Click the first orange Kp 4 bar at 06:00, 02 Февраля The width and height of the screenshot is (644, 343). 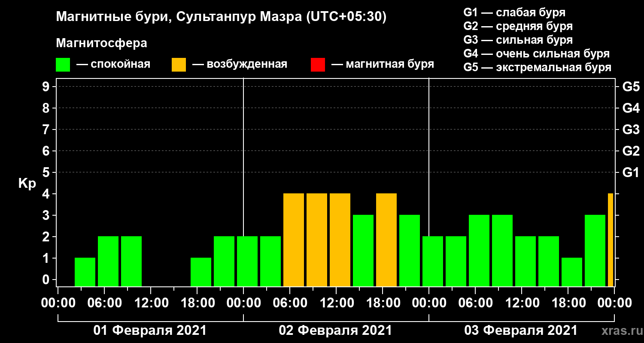(x=294, y=240)
